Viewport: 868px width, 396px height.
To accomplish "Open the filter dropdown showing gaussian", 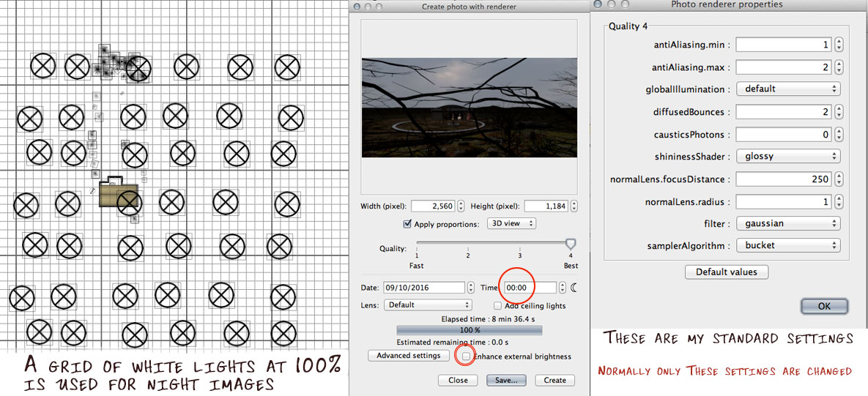I will point(788,224).
